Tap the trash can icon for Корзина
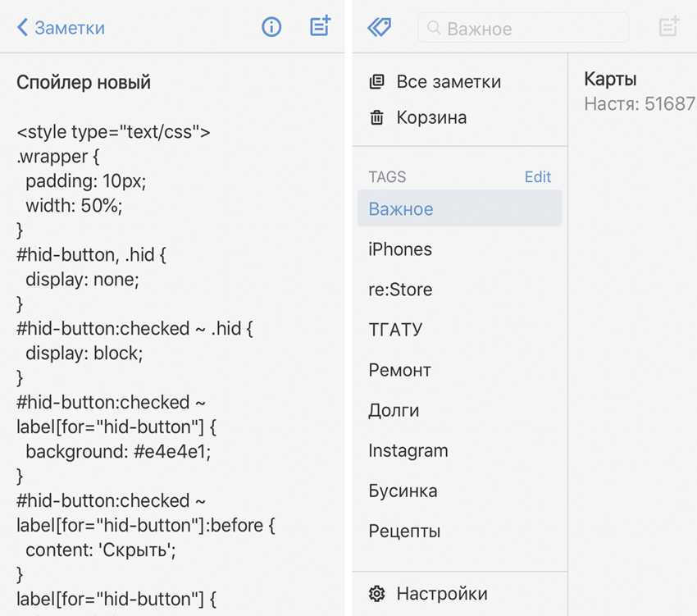 pyautogui.click(x=376, y=117)
